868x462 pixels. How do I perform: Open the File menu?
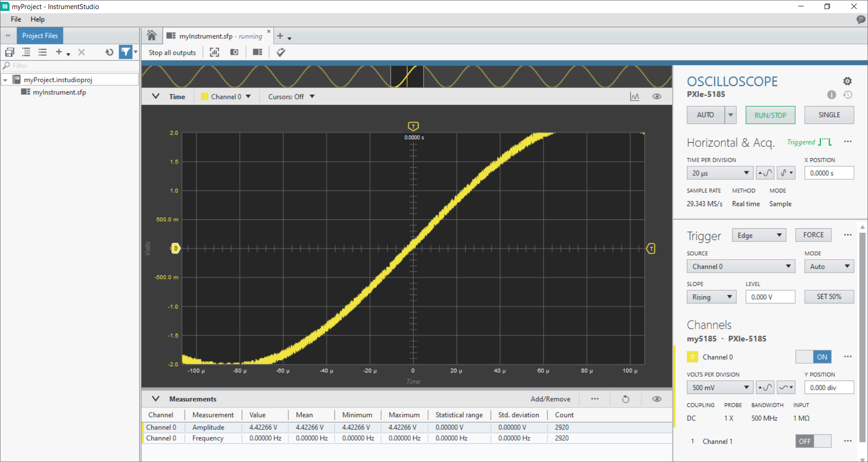pyautogui.click(x=16, y=19)
